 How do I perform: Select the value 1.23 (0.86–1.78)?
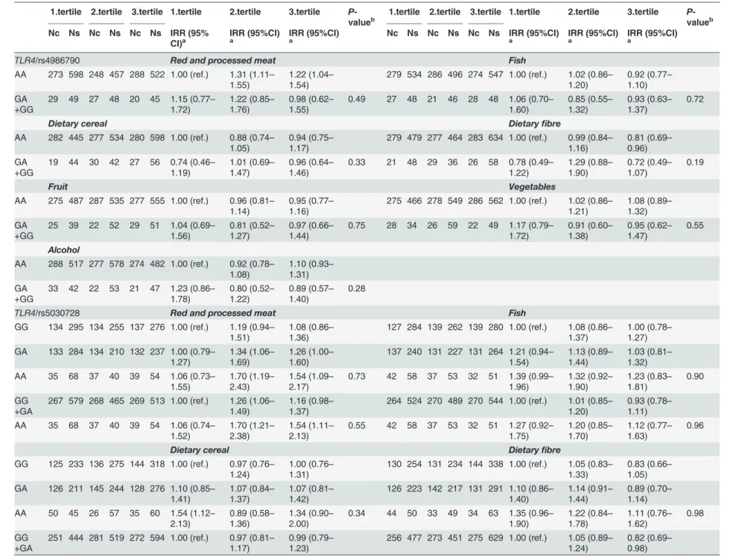click(193, 293)
